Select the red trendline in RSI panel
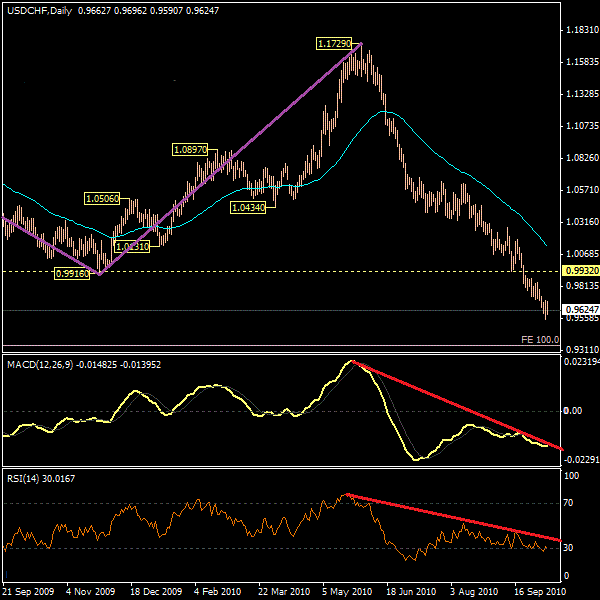This screenshot has height=600, width=600. coord(460,517)
